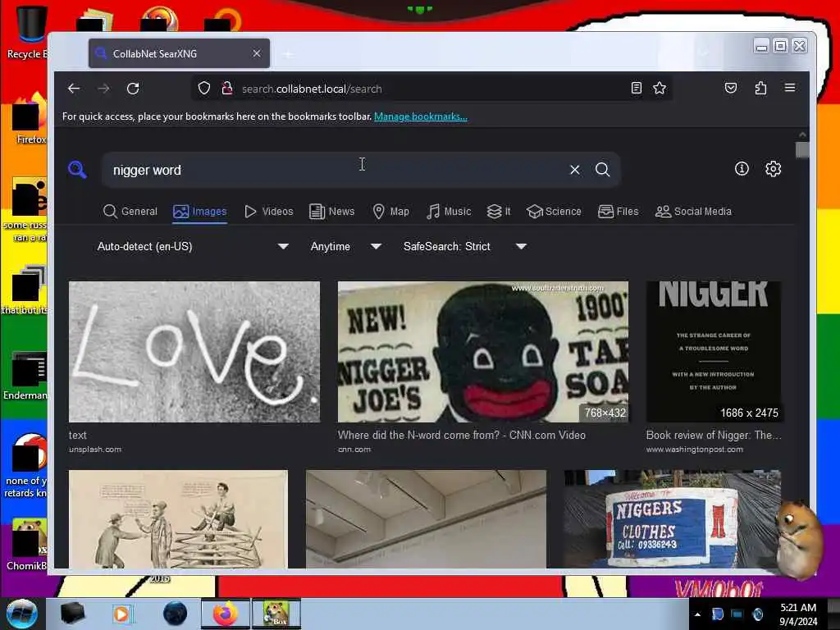Open the Windows Start orb
This screenshot has width=840, height=630.
[x=21, y=614]
